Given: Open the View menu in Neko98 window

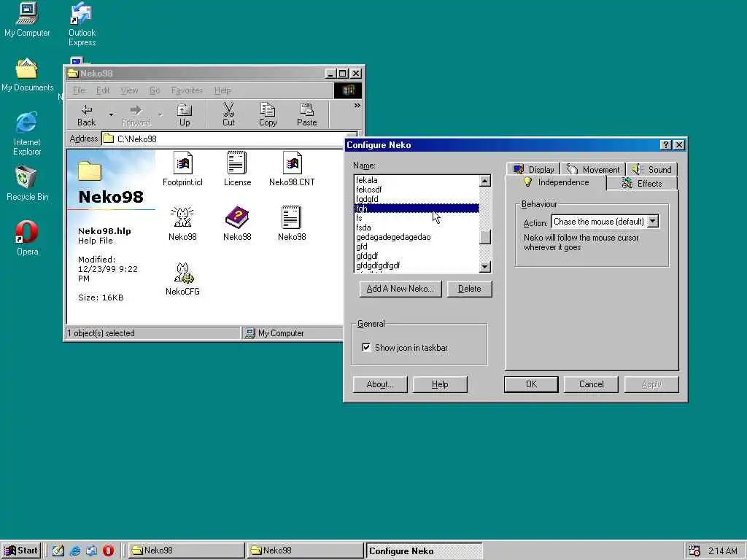Looking at the screenshot, I should pos(129,90).
